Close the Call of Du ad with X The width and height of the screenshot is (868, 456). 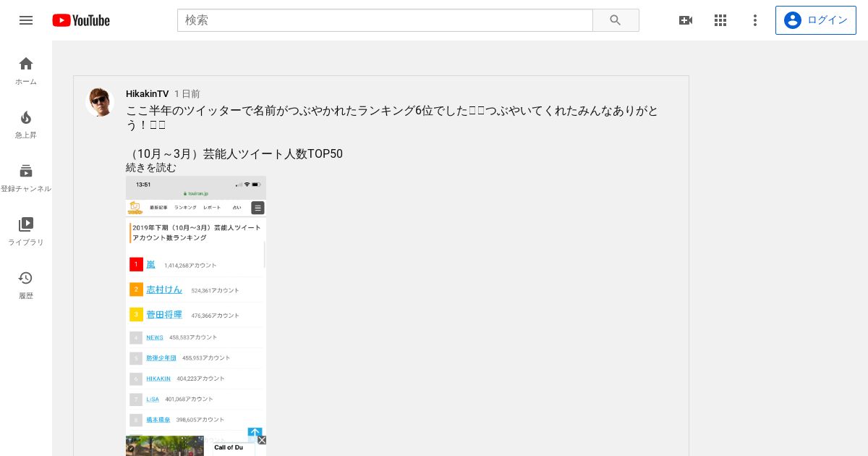coord(262,440)
